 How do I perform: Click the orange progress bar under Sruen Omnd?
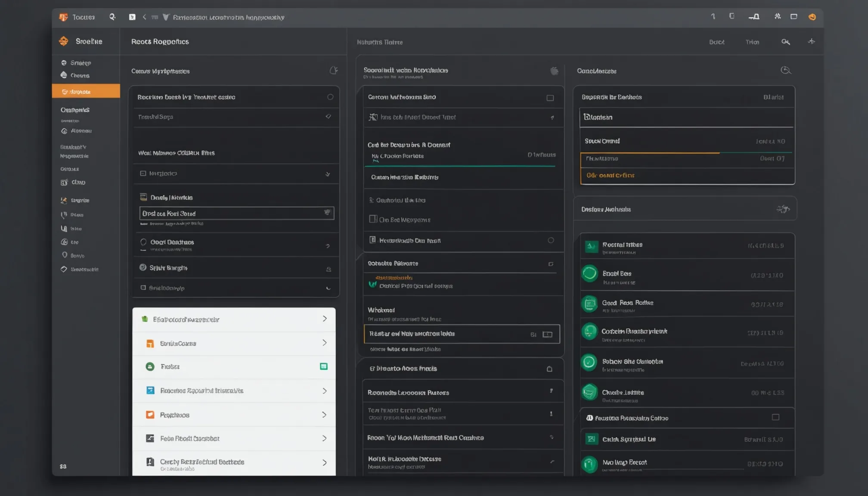click(x=650, y=152)
